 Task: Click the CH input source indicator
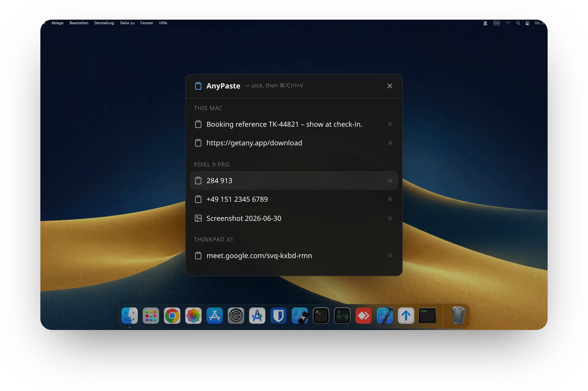(496, 23)
